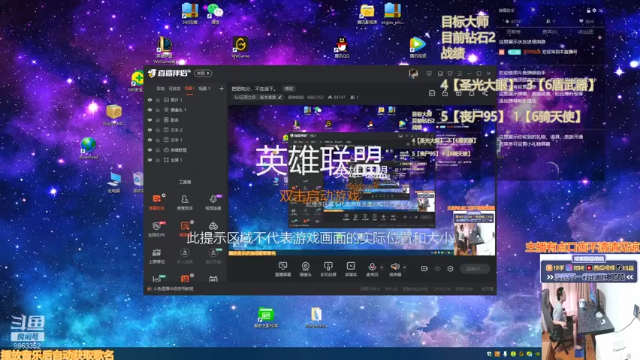Expand the microphone options arrow
This screenshot has width=640, height=360.
coord(382,268)
